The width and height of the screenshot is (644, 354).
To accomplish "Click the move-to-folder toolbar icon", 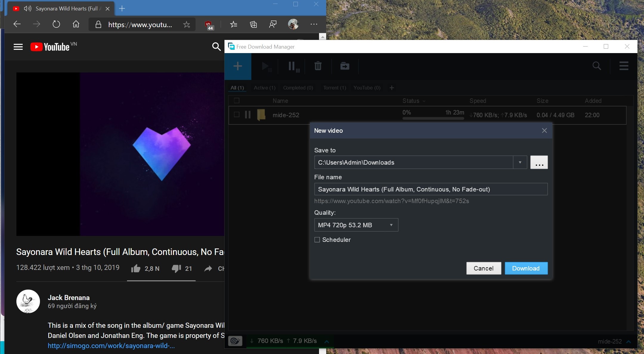I will click(345, 66).
